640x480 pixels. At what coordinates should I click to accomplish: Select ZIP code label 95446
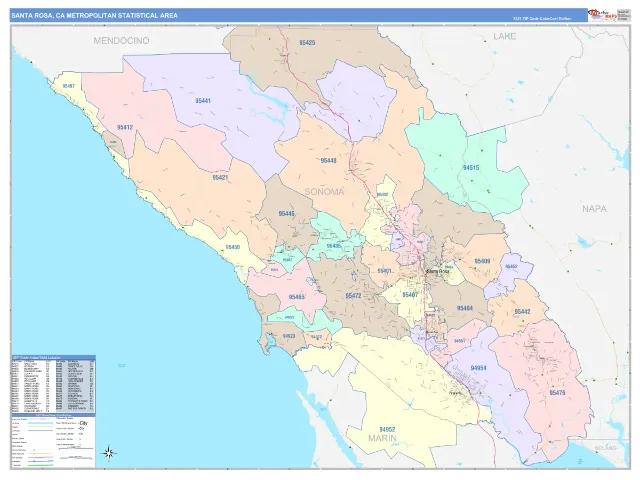pyautogui.click(x=287, y=213)
